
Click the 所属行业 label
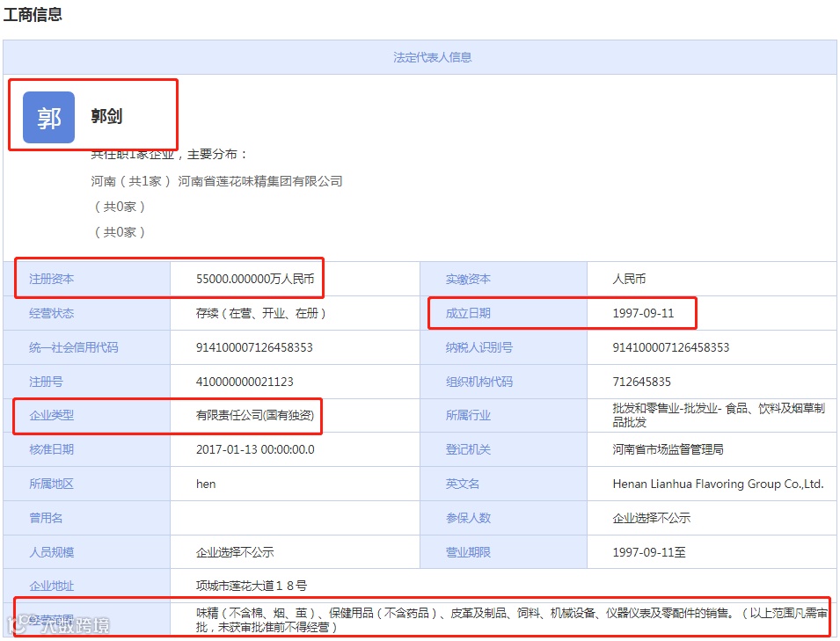pyautogui.click(x=468, y=415)
